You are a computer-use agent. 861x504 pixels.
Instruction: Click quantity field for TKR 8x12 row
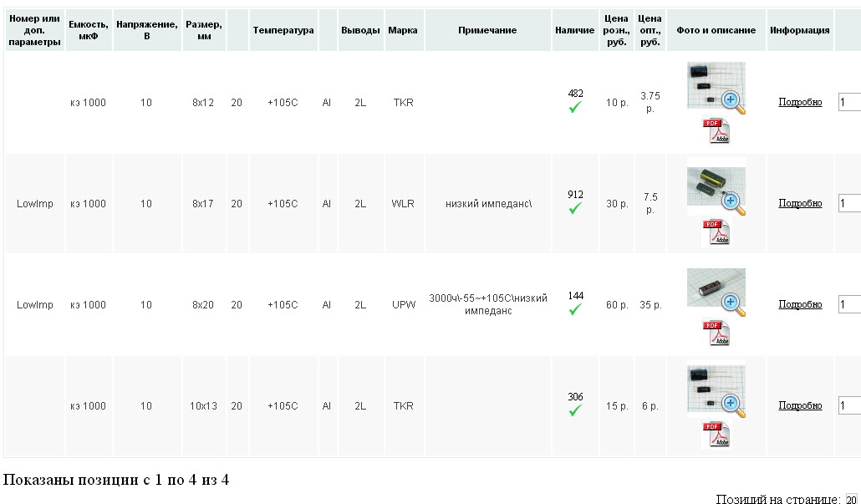tap(848, 103)
